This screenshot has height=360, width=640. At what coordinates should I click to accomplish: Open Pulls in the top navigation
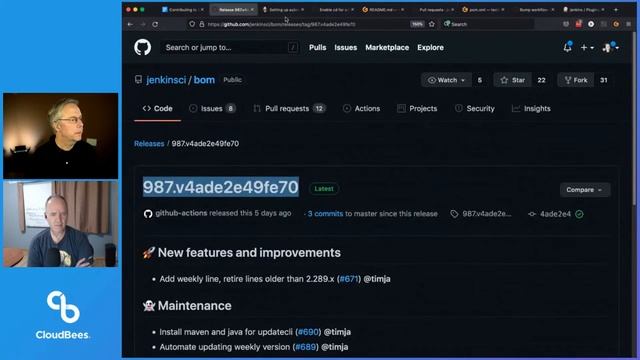(318, 47)
